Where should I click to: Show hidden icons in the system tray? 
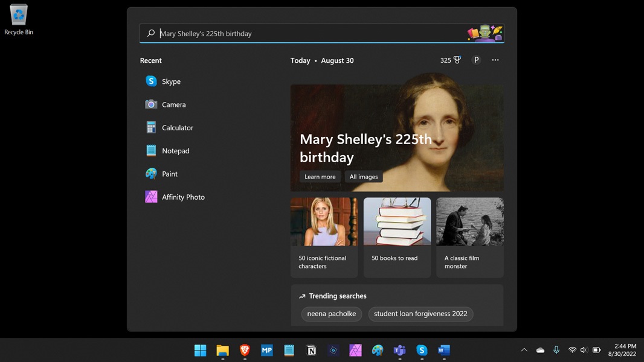point(524,350)
